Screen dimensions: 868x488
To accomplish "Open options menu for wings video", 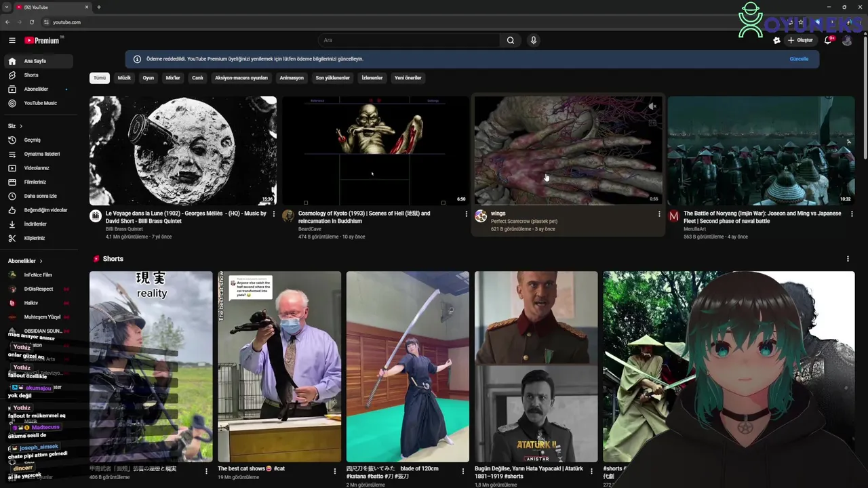I will coord(658,213).
